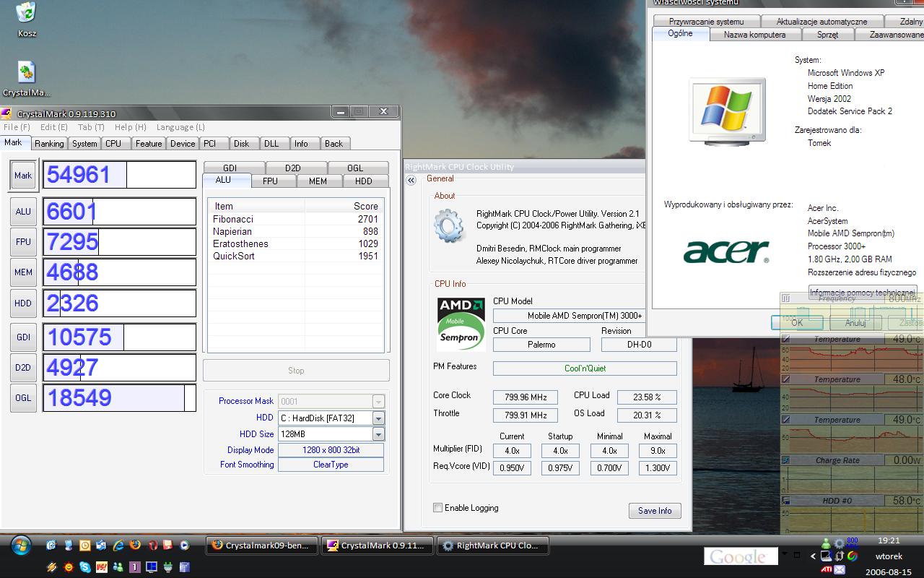
Task: Launch Firefox from the quick launch bar
Action: [x=135, y=545]
